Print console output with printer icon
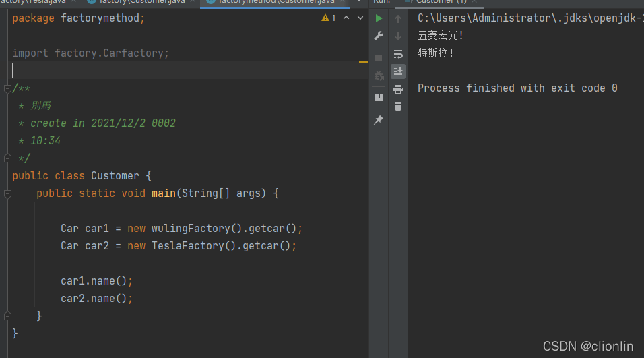This screenshot has width=644, height=358. coord(398,89)
